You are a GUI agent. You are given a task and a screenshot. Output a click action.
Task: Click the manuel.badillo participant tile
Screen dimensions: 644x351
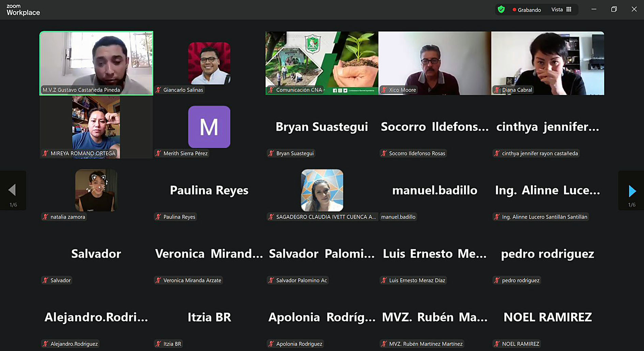click(x=434, y=190)
